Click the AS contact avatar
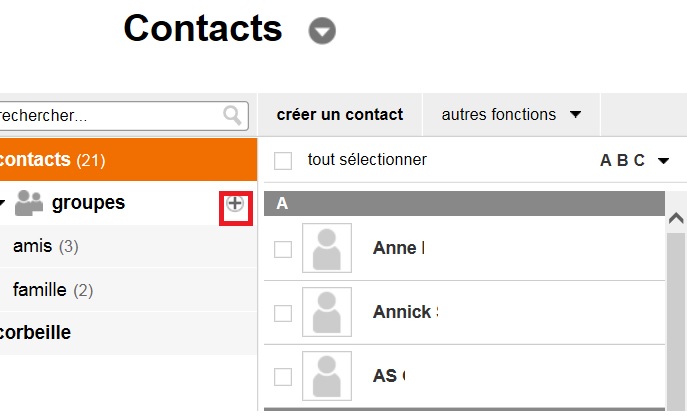 click(x=326, y=376)
